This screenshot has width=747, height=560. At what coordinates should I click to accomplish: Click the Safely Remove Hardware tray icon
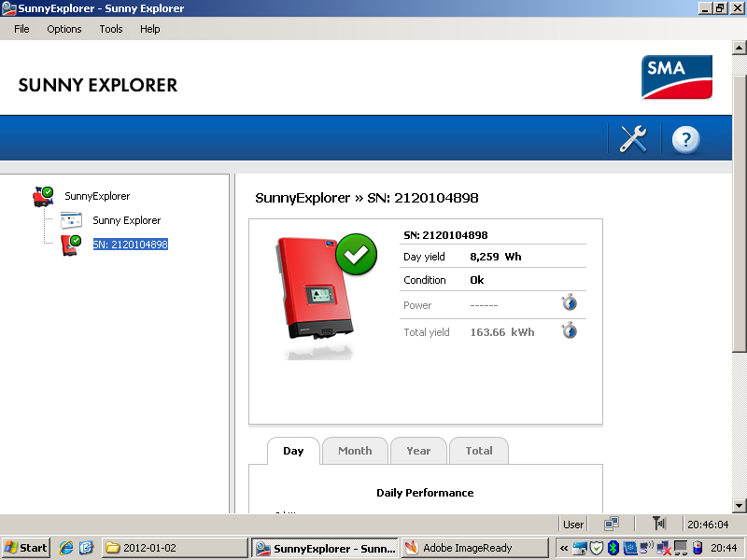[x=580, y=548]
